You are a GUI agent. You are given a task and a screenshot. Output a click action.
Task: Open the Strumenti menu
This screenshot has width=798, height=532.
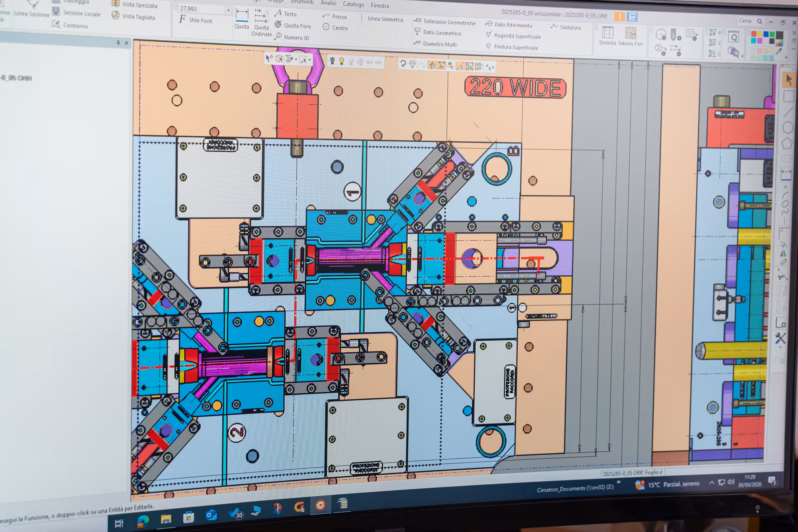(302, 2)
